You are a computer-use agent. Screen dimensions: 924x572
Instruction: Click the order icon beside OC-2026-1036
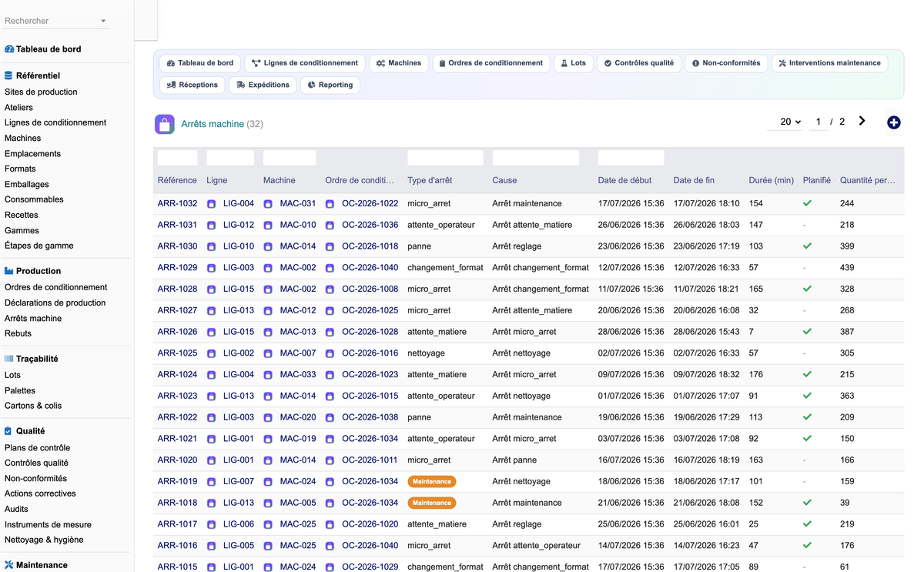[330, 226]
